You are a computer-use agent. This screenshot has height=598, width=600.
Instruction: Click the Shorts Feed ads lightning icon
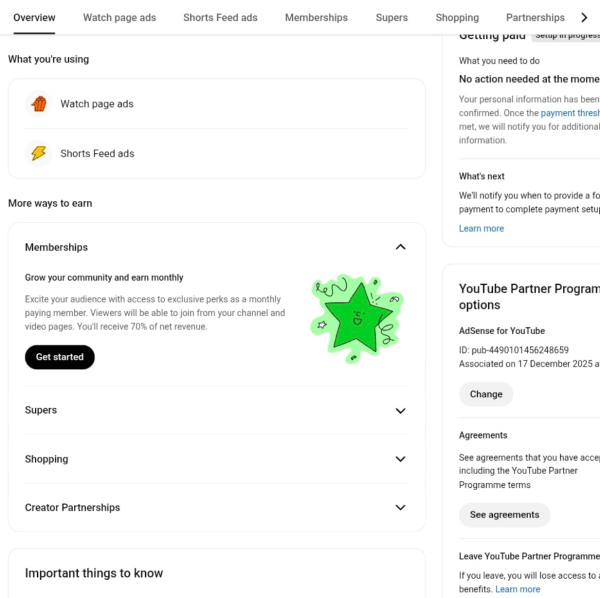click(x=39, y=153)
